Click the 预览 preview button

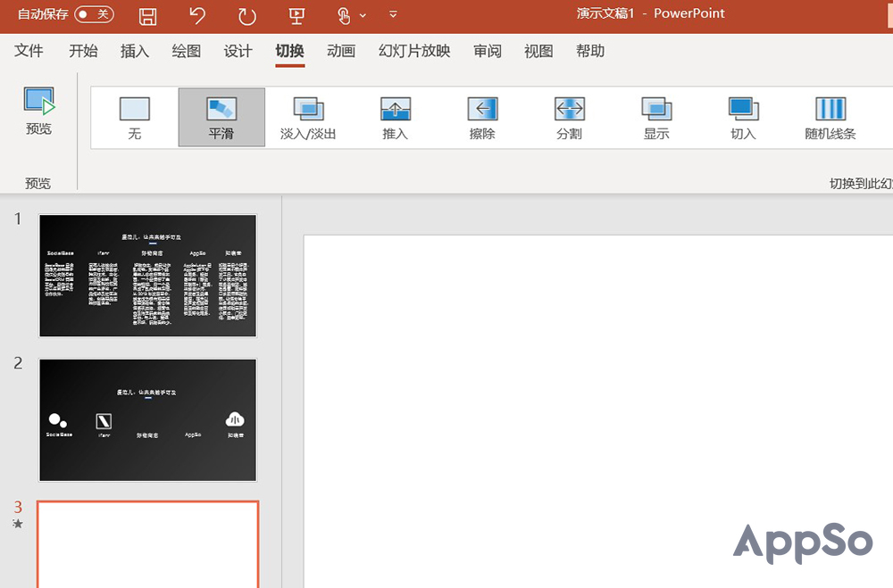pos(38,111)
